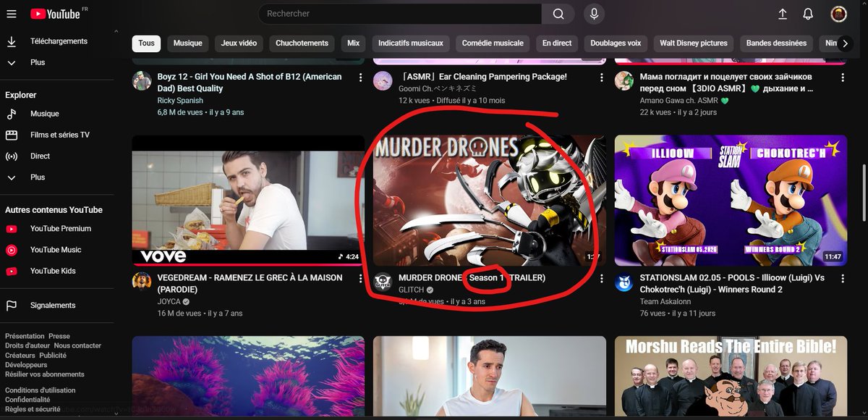Image resolution: width=868 pixels, height=420 pixels.
Task: Open options for MURDER DRONES video
Action: (x=601, y=279)
